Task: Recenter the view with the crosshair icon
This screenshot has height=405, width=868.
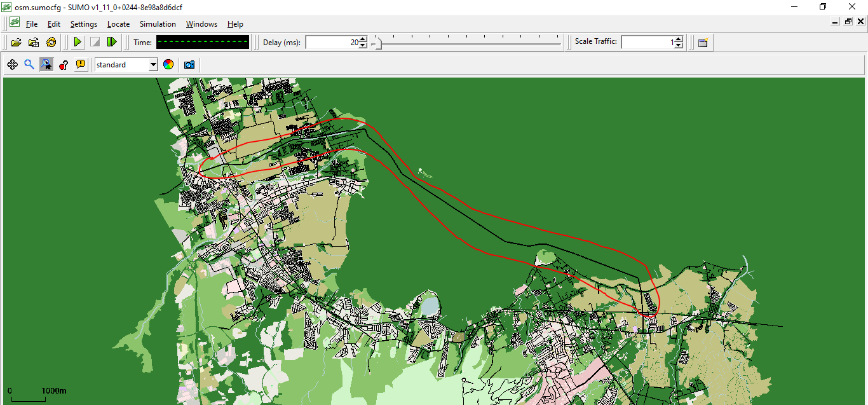Action: click(12, 65)
